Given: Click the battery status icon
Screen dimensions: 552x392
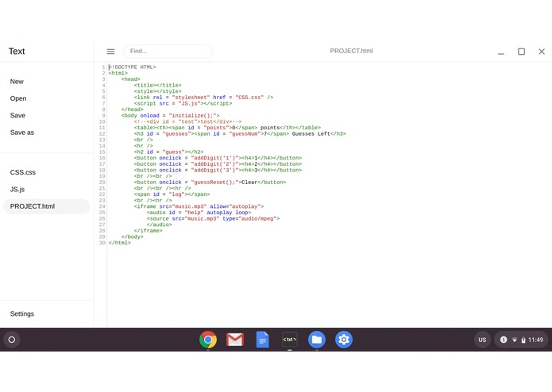Looking at the screenshot, I should [523, 340].
